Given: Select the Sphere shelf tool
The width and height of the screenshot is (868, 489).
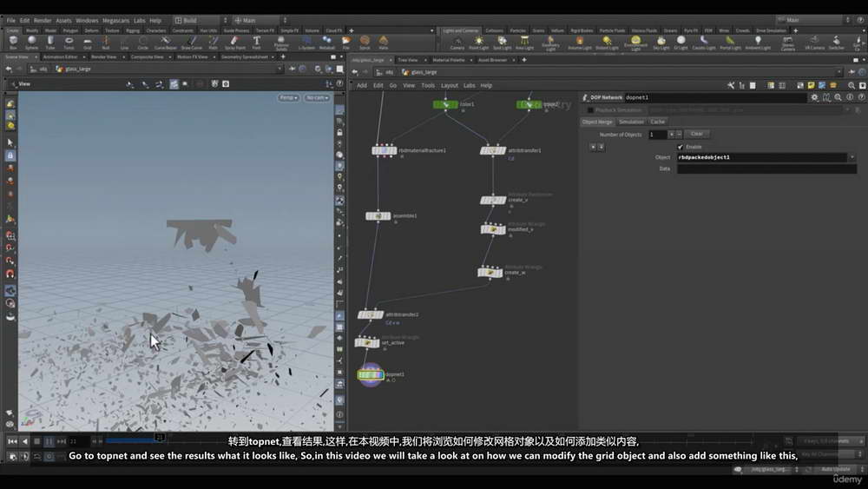Looking at the screenshot, I should 31,43.
